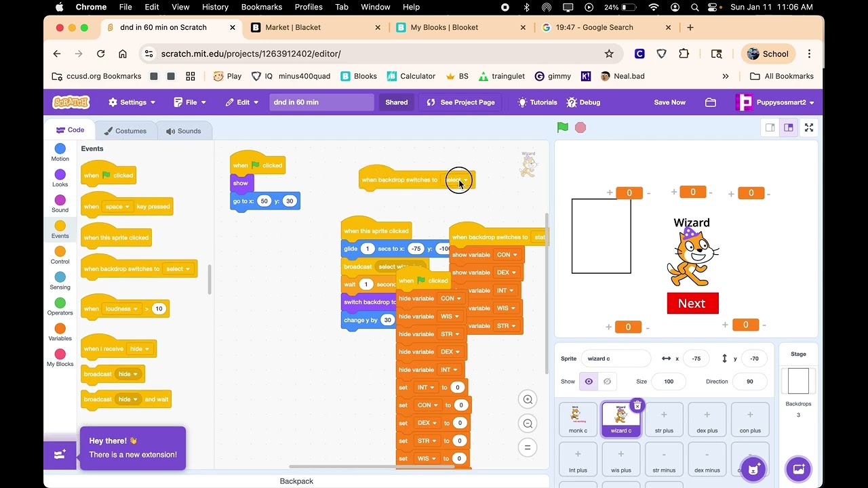Switch to large stage layout

(x=789, y=127)
